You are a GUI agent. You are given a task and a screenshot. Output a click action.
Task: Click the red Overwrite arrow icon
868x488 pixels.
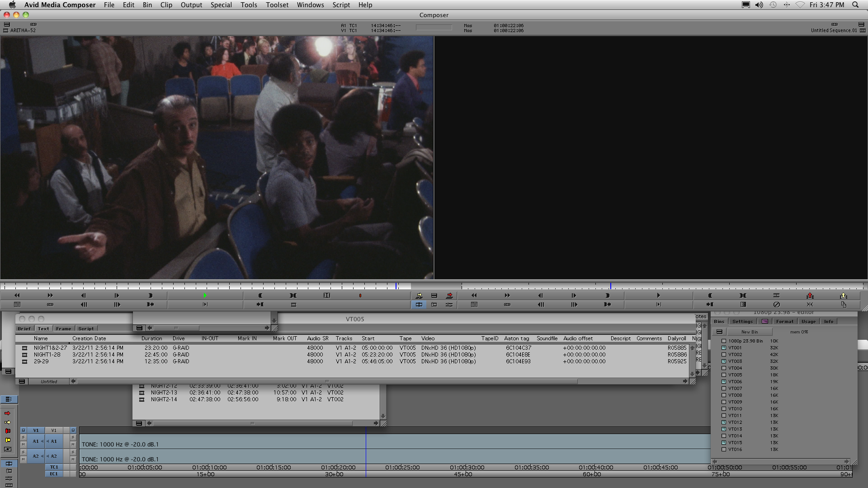pyautogui.click(x=449, y=296)
